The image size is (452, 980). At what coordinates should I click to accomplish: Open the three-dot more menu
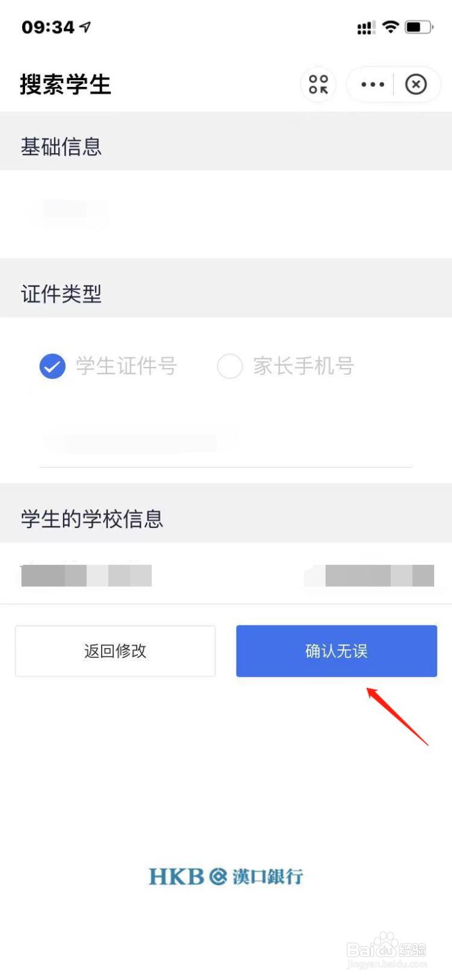pos(372,85)
